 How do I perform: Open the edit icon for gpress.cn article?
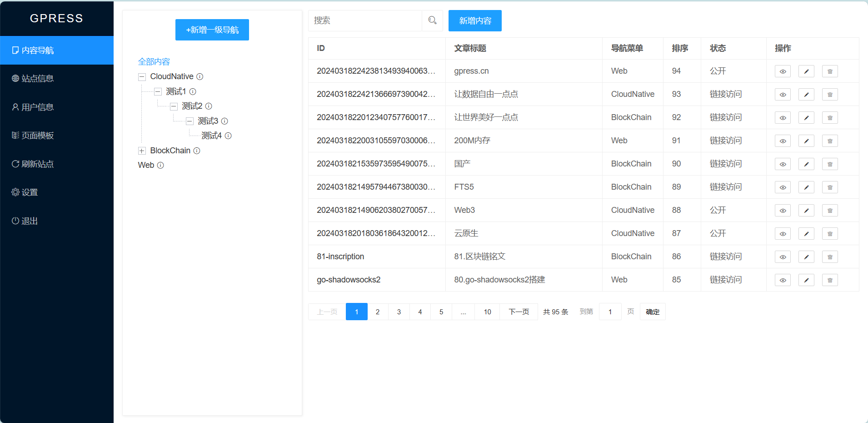click(806, 71)
